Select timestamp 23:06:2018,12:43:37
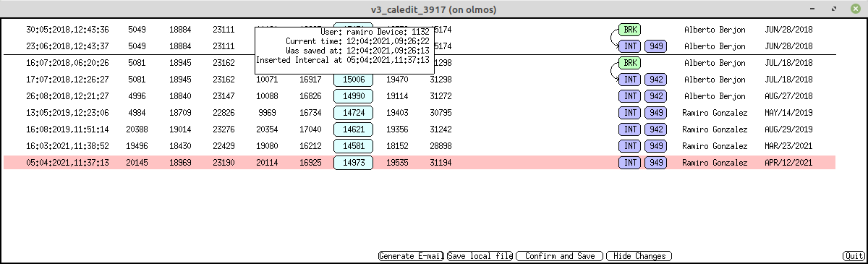Image resolution: width=868 pixels, height=264 pixels. click(x=67, y=46)
